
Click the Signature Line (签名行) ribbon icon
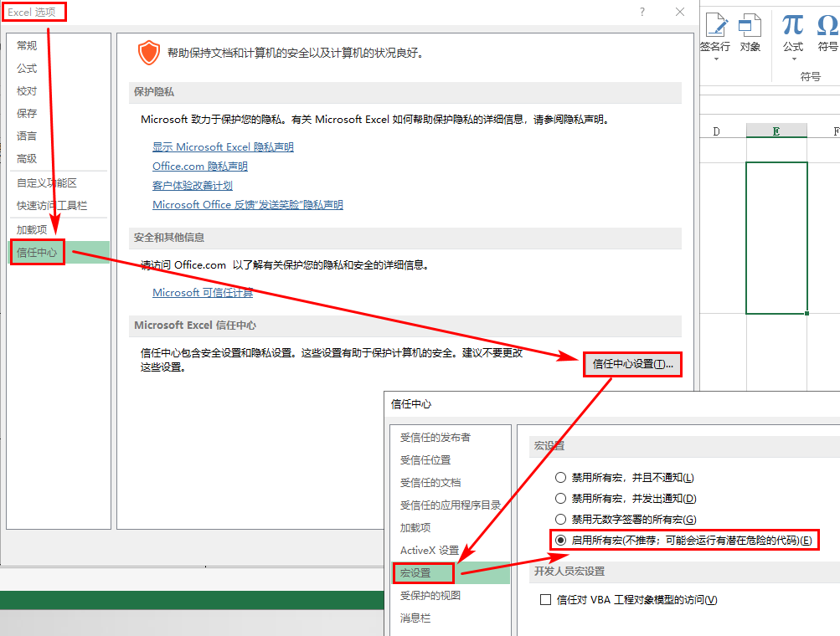[x=716, y=26]
